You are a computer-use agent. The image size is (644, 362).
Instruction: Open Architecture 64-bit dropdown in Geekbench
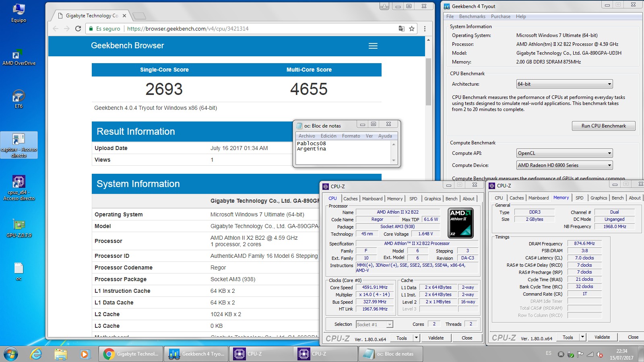coord(564,84)
